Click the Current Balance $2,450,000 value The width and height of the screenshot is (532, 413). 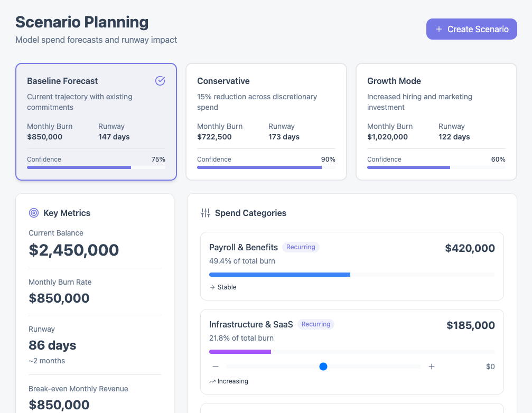click(x=73, y=250)
